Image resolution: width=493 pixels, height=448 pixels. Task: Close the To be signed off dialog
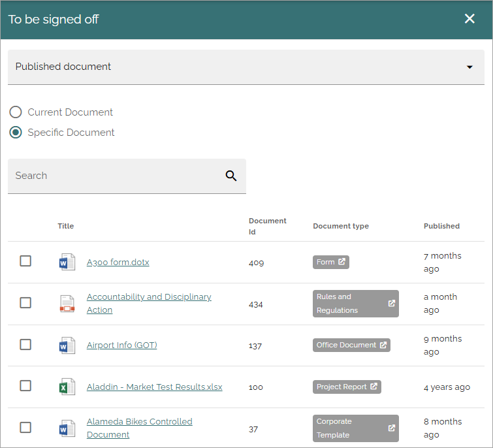(x=469, y=19)
